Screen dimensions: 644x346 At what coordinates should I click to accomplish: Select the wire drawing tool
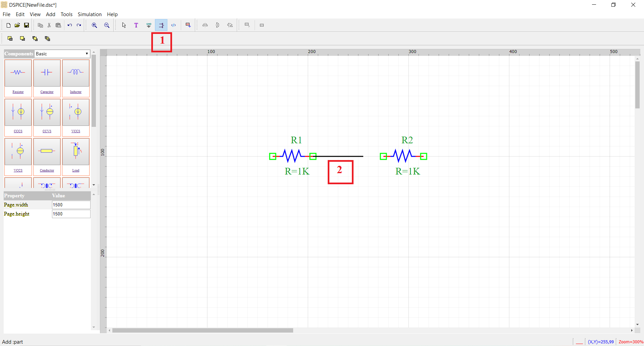161,25
